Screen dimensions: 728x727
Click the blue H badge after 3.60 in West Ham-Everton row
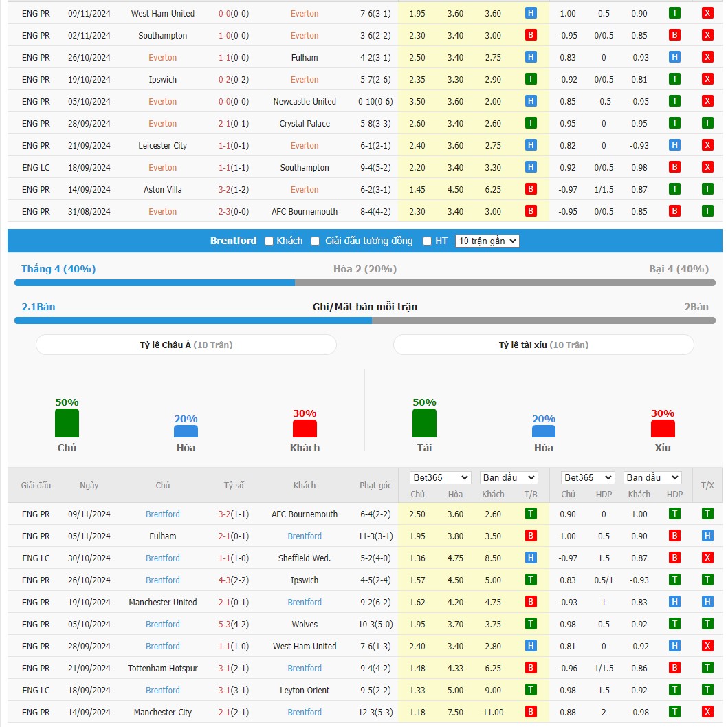pyautogui.click(x=531, y=13)
